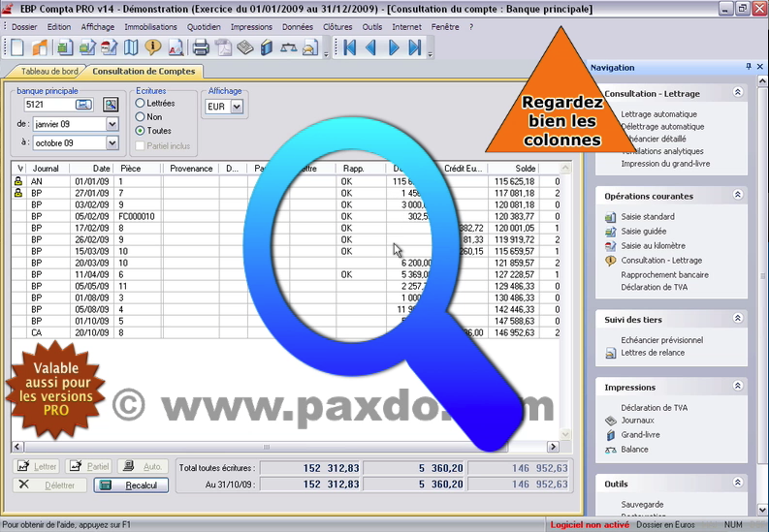
Task: Switch to Tableau de bord tab
Action: 49,72
